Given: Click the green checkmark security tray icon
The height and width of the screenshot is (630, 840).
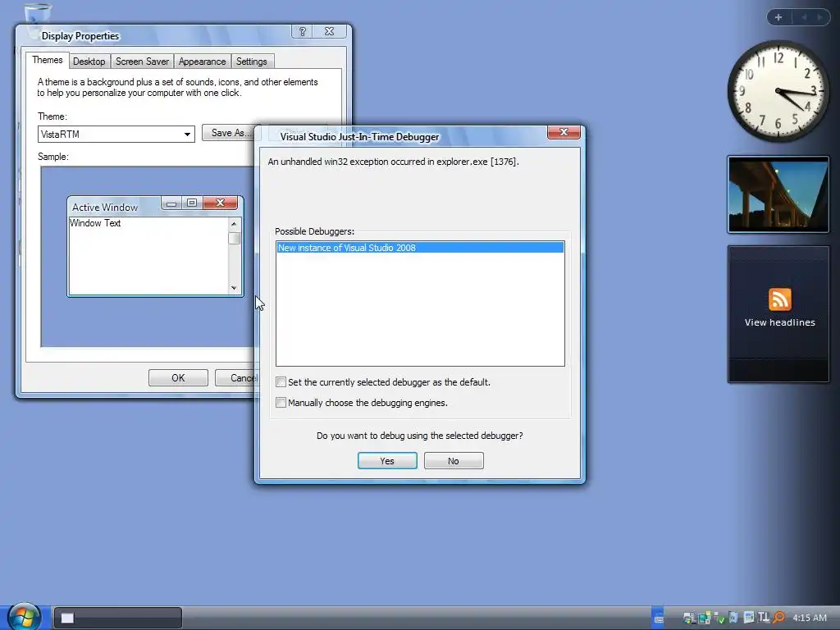Looking at the screenshot, I should tap(719, 619).
